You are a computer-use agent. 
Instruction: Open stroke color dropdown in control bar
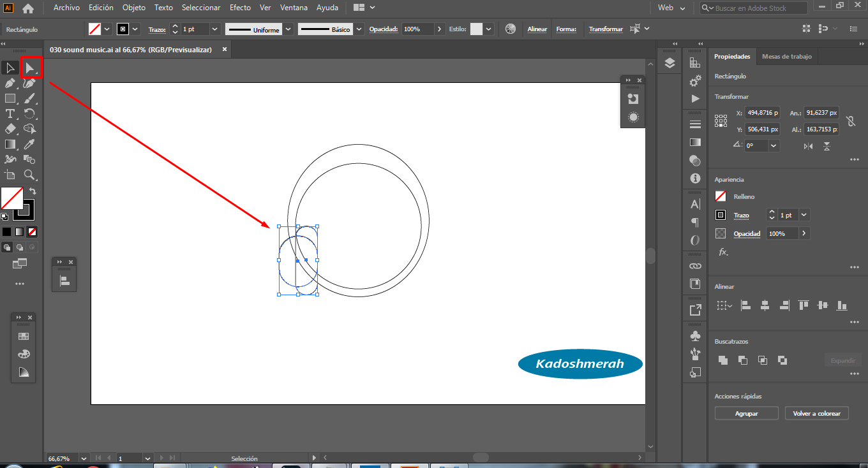135,29
